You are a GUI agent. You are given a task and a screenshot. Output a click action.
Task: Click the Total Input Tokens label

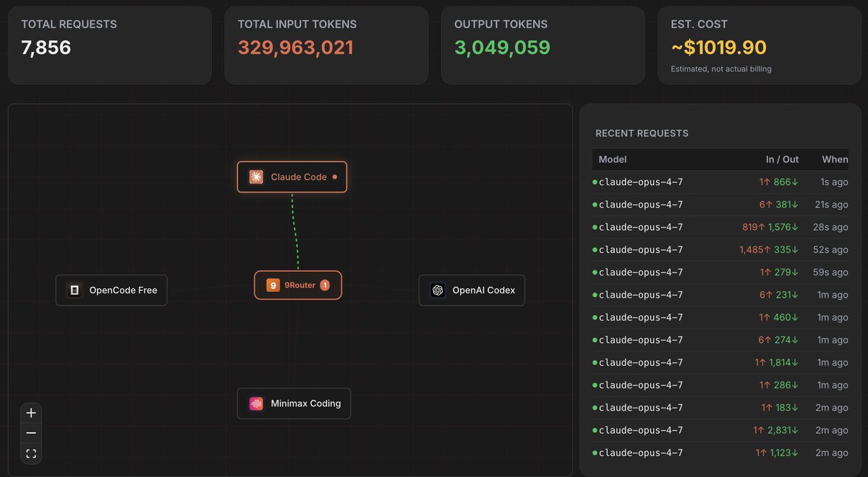(297, 25)
